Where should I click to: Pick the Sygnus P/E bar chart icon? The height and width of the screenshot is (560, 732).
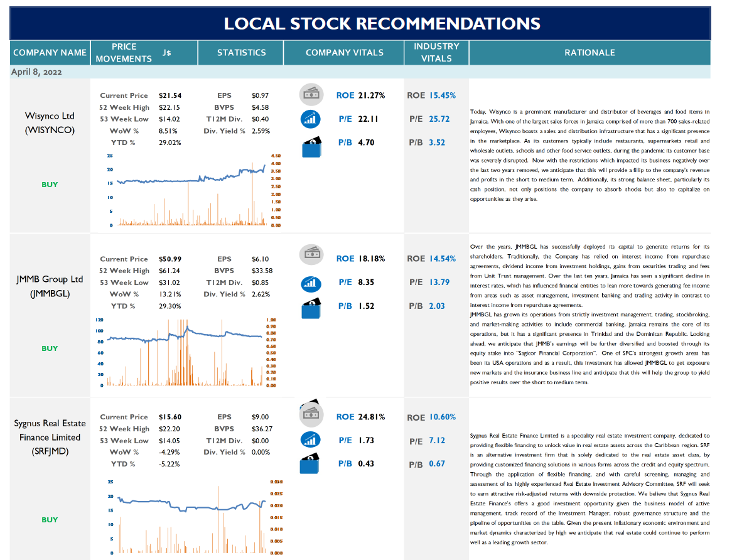(311, 439)
